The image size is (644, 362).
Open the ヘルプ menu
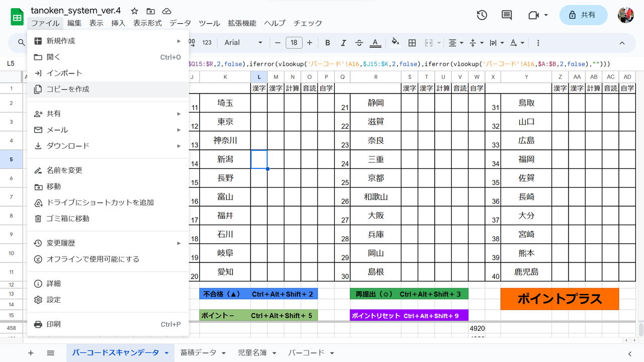click(275, 23)
